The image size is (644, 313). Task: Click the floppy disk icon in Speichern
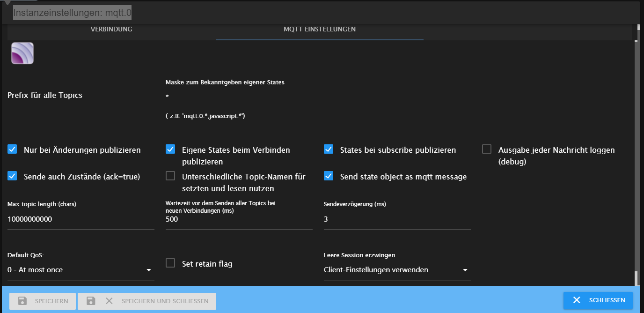[x=22, y=301]
